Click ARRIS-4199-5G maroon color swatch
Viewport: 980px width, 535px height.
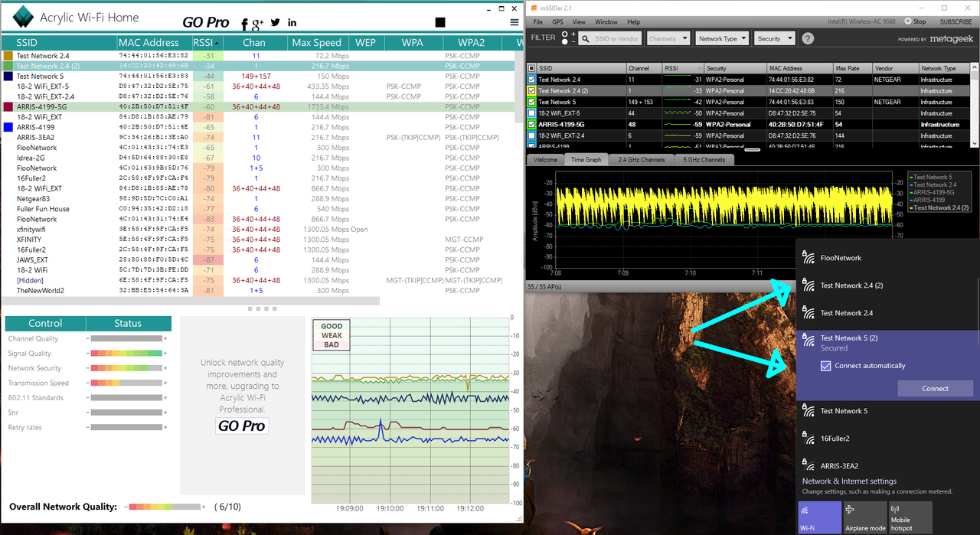[8, 107]
